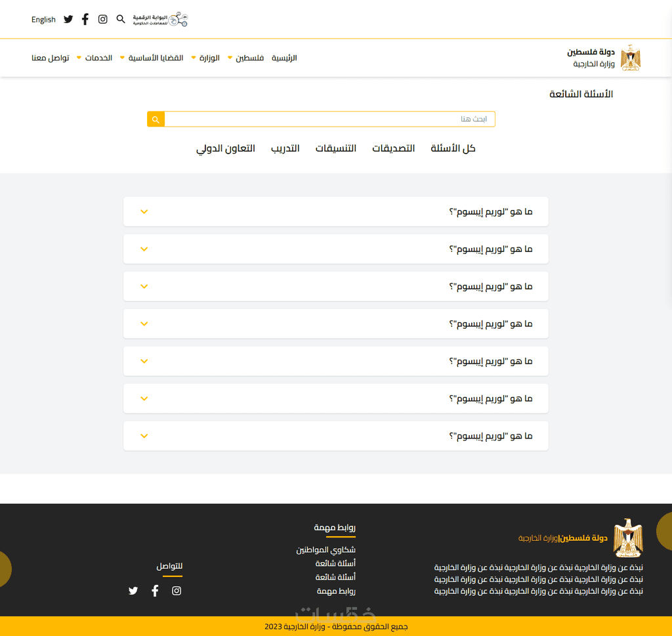Image resolution: width=672 pixels, height=636 pixels.
Task: Go to the الرئيسية home menu item
Action: click(284, 58)
